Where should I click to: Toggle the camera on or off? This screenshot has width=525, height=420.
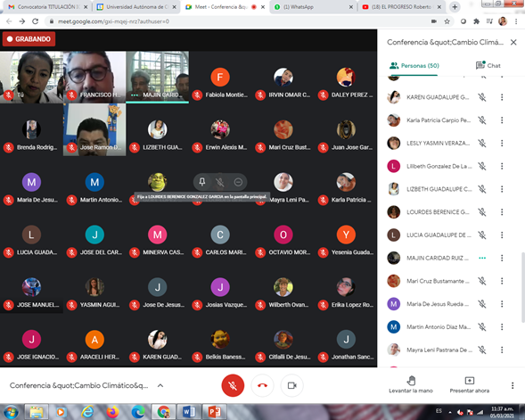coord(292,385)
